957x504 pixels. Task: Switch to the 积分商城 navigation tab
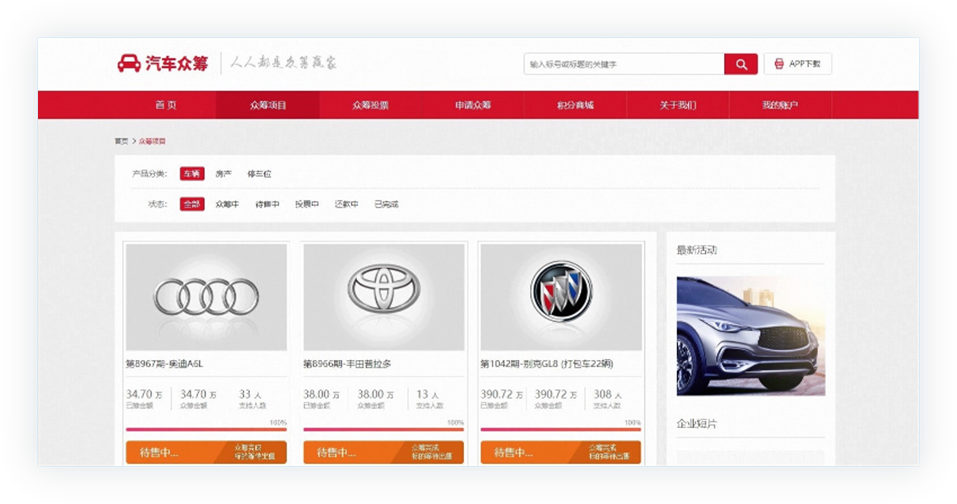pos(575,105)
